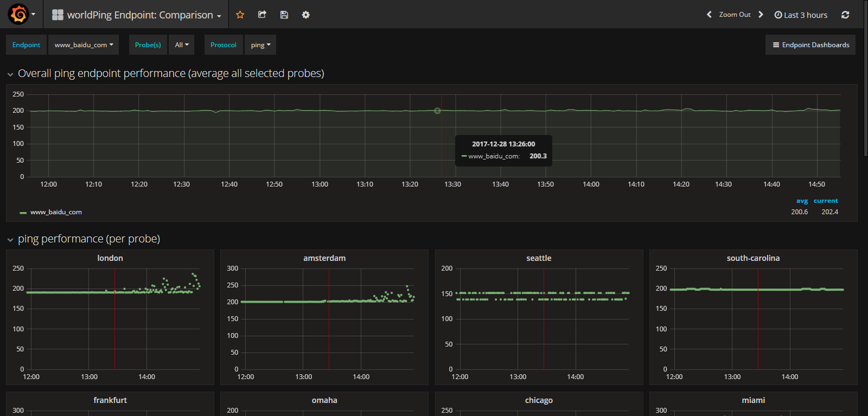868x416 pixels.
Task: Click the share dashboard icon
Action: click(262, 15)
